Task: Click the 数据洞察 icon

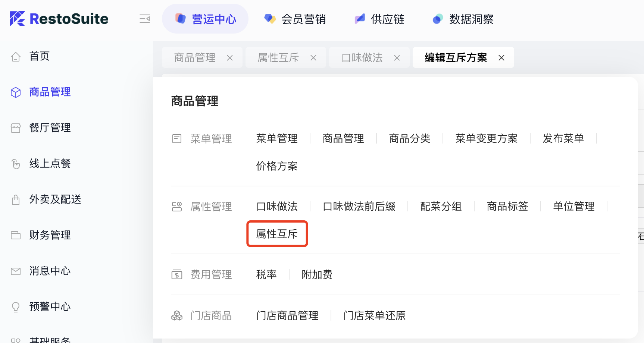Action: click(x=438, y=19)
